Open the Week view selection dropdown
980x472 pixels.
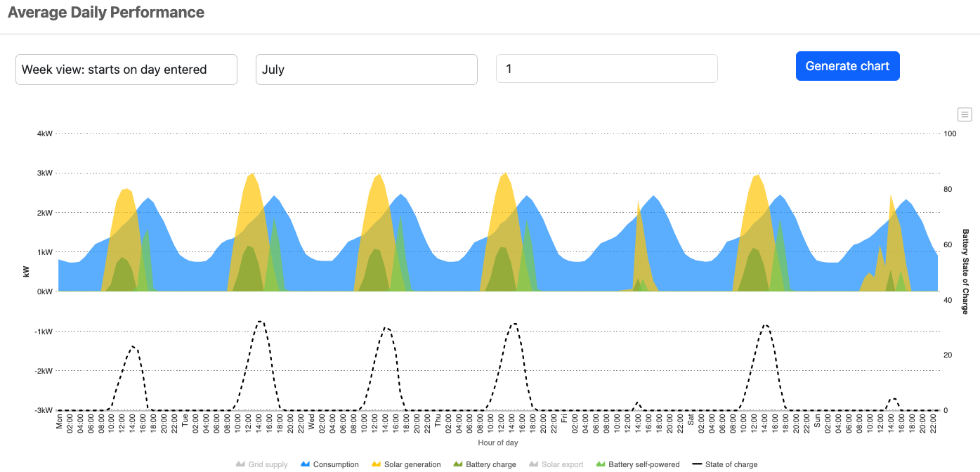click(126, 70)
